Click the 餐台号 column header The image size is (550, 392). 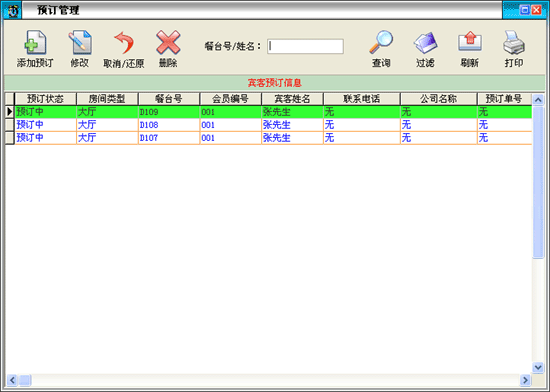169,99
